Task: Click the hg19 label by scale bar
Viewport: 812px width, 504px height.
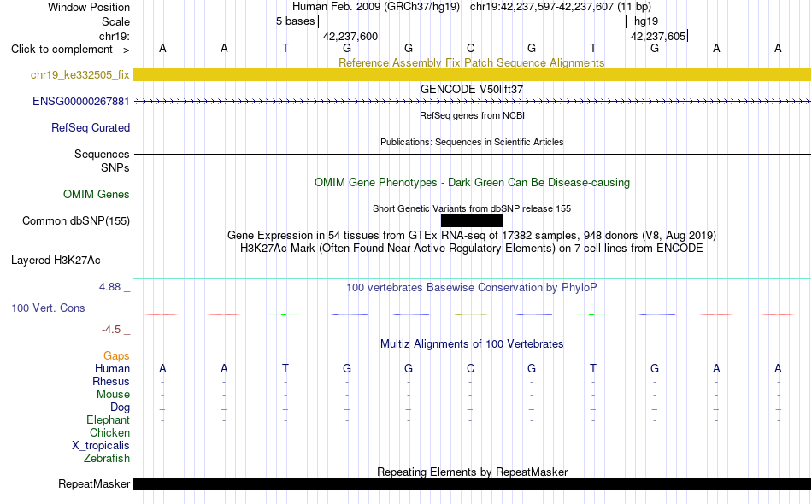Action: 646,21
